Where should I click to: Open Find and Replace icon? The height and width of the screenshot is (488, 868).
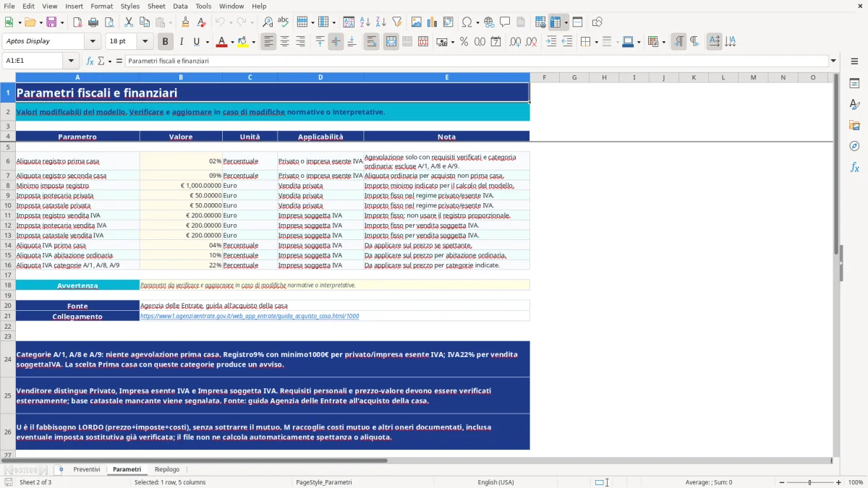click(x=267, y=22)
